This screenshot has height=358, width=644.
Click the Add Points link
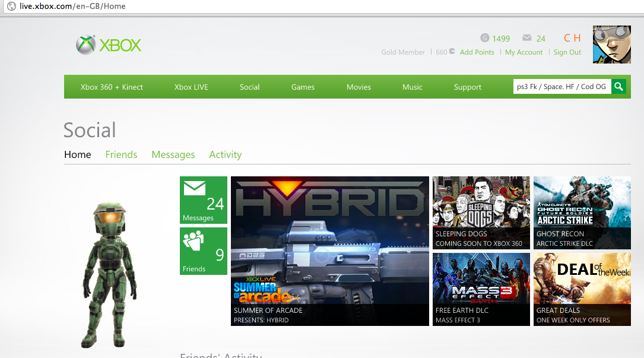pyautogui.click(x=477, y=52)
